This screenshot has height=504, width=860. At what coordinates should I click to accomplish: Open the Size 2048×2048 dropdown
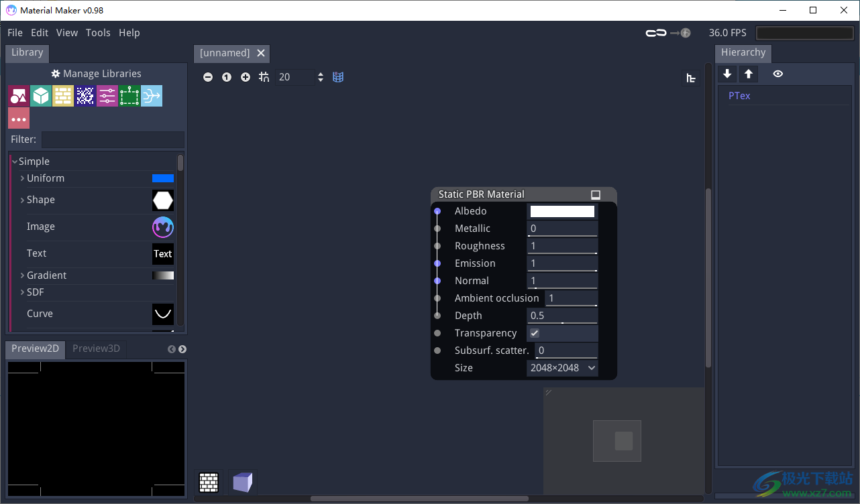(x=562, y=368)
